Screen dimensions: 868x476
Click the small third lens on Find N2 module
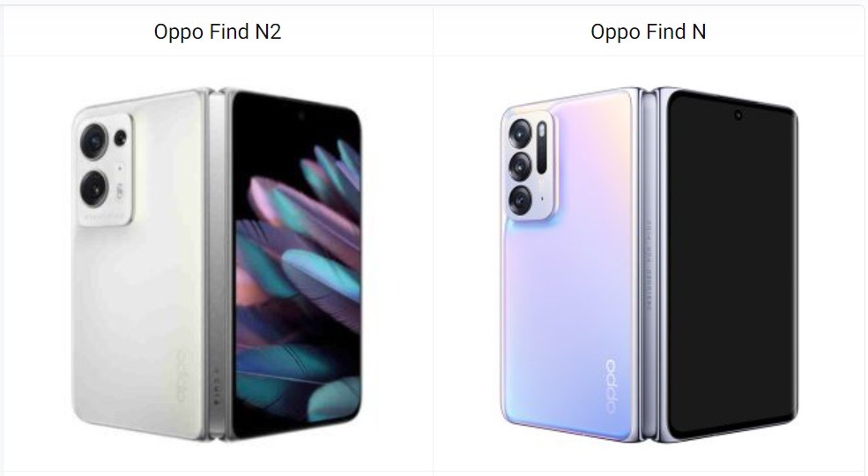120,138
